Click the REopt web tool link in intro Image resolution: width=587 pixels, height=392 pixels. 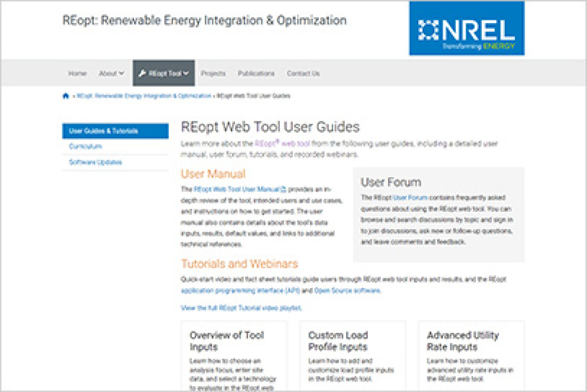(x=283, y=143)
